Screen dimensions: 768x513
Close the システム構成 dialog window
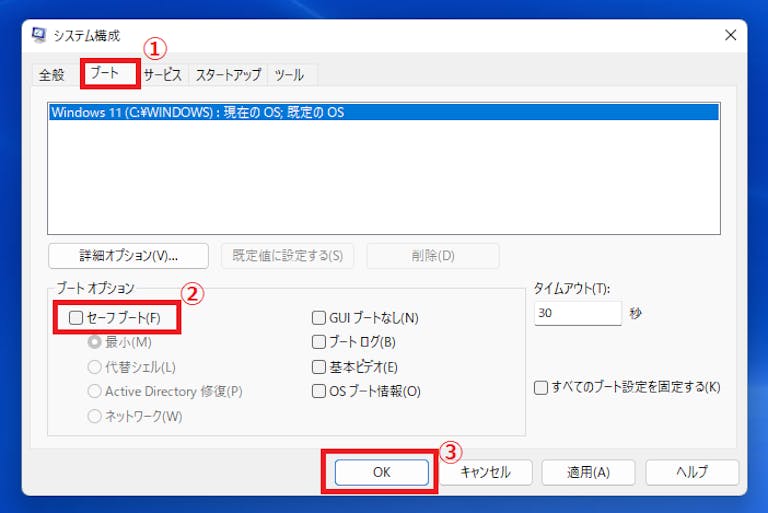[x=730, y=35]
